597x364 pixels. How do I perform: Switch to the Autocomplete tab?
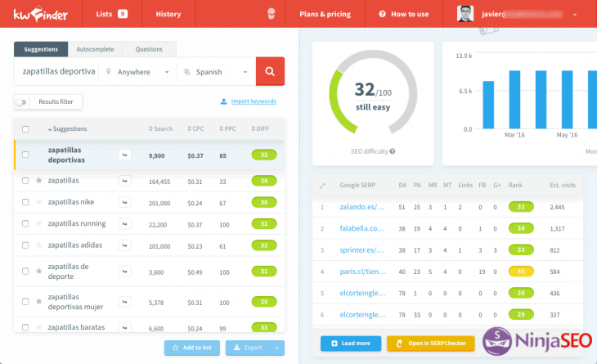[95, 50]
